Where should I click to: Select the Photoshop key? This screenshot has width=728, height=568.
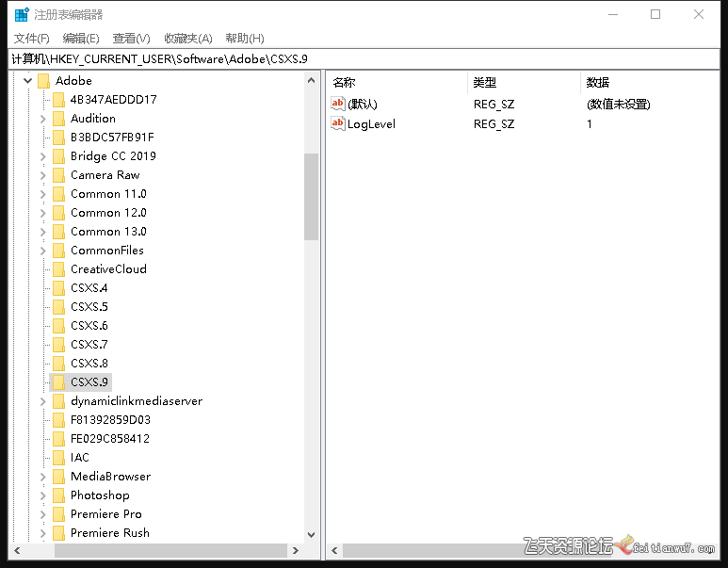point(100,495)
